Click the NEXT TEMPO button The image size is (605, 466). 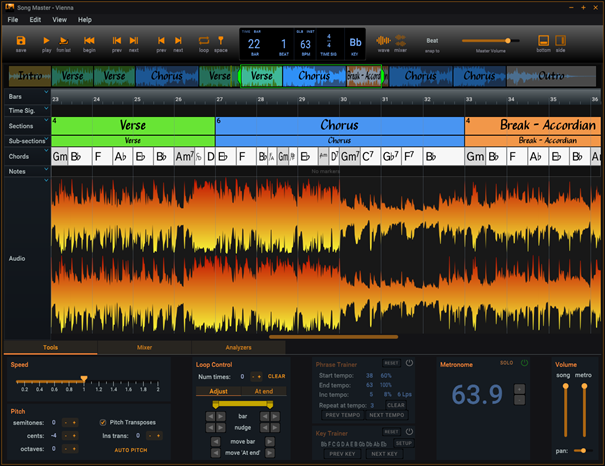point(386,415)
